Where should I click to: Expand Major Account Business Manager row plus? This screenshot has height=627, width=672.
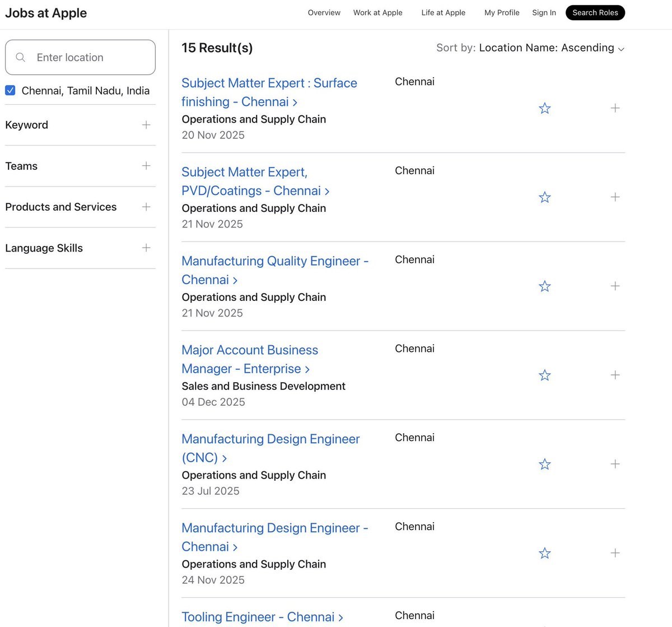click(615, 375)
